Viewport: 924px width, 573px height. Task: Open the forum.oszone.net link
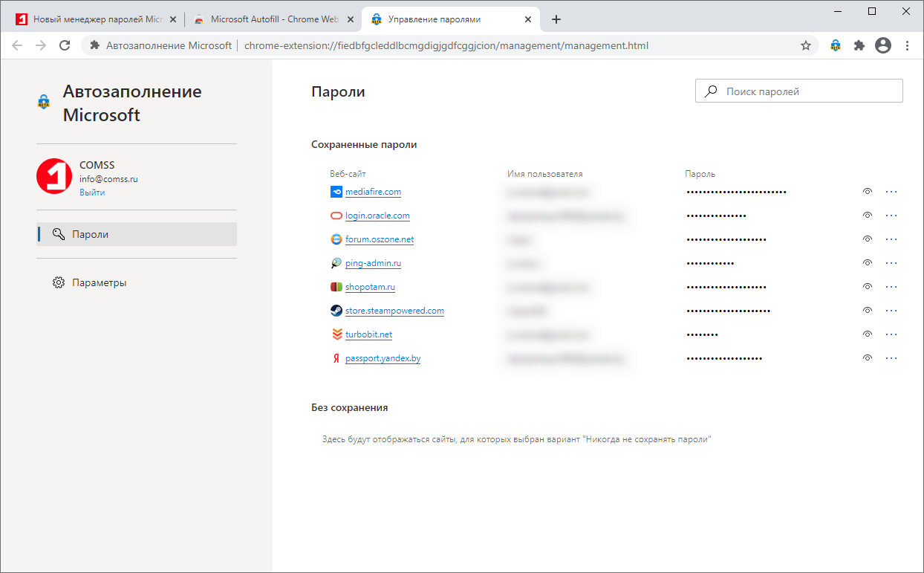[x=380, y=239]
